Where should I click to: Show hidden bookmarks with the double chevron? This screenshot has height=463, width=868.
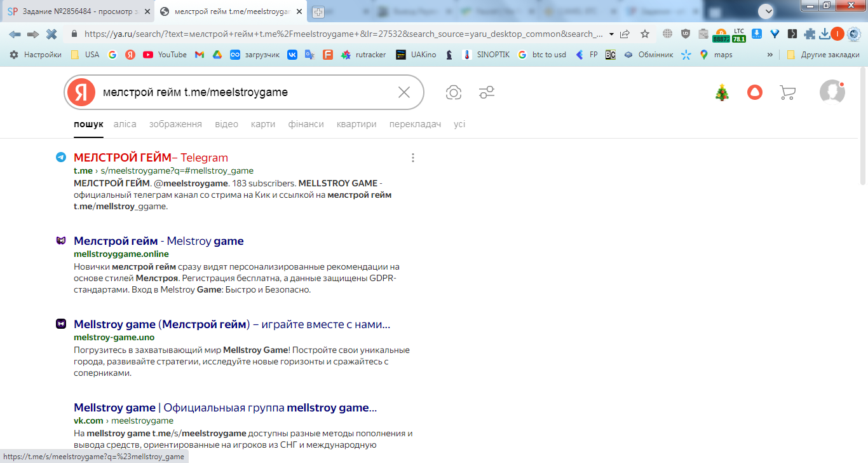coord(770,55)
